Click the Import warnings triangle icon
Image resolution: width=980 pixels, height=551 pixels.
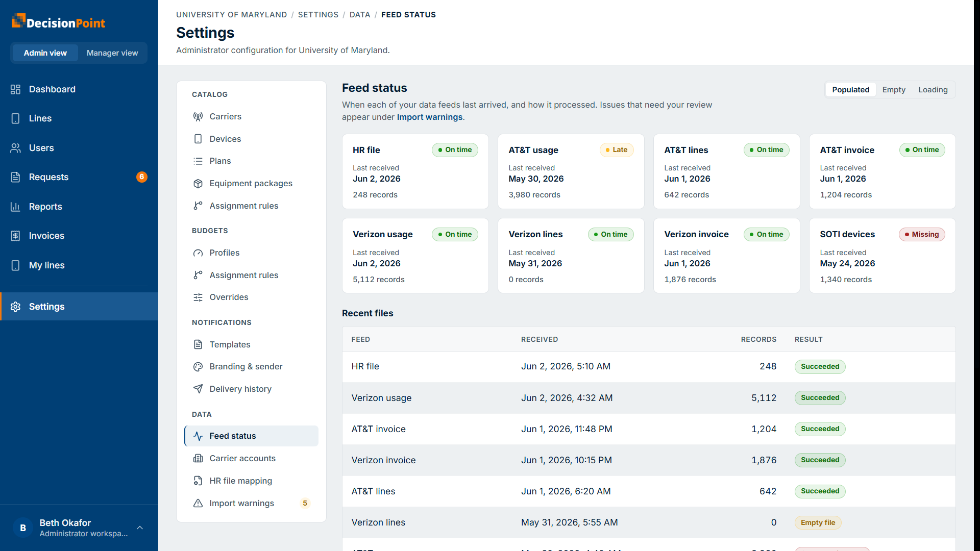[198, 503]
